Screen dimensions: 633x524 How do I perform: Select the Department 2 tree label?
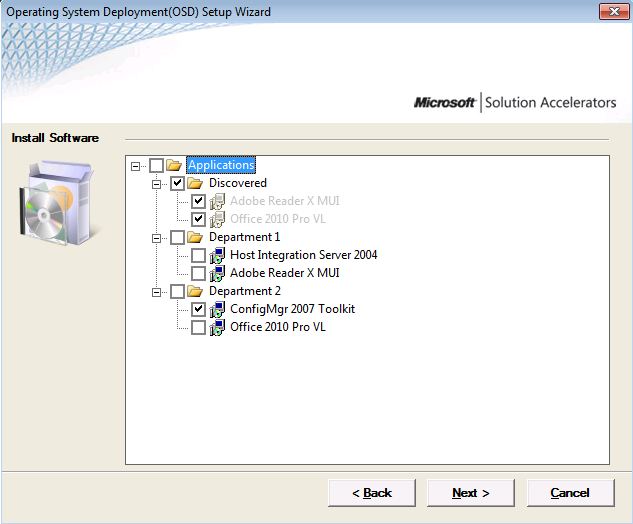[245, 291]
